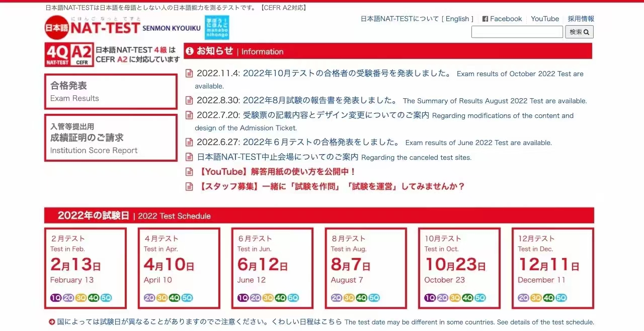Click the 4Q A2 CEFR badge
Screen dimensions: 644x331
(69, 55)
